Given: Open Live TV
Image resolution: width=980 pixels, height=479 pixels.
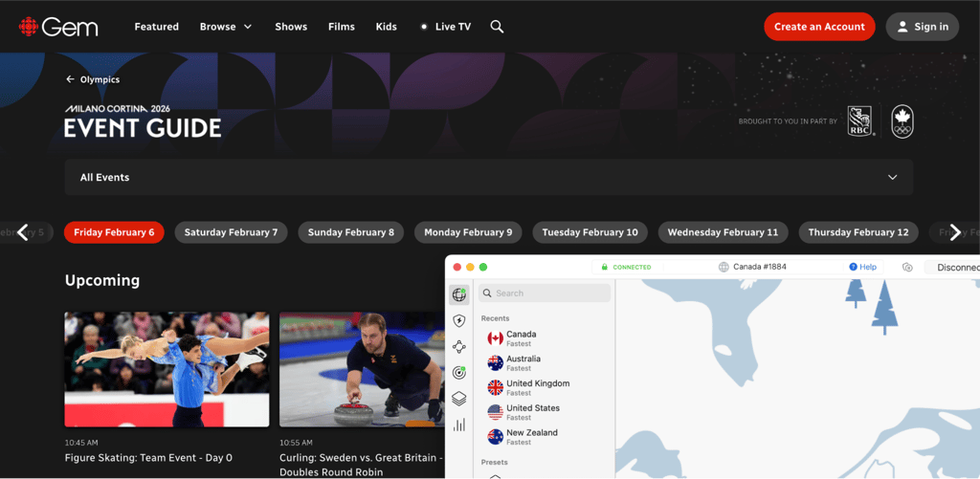Looking at the screenshot, I should pyautogui.click(x=446, y=27).
